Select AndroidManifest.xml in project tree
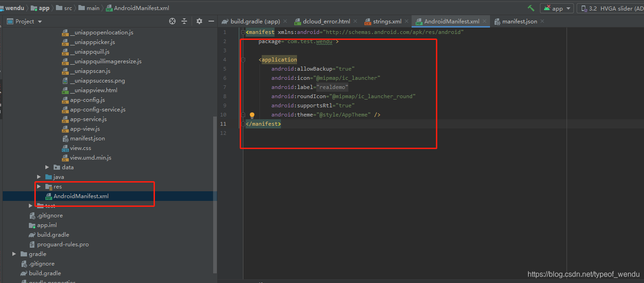The width and height of the screenshot is (644, 283). (x=81, y=196)
